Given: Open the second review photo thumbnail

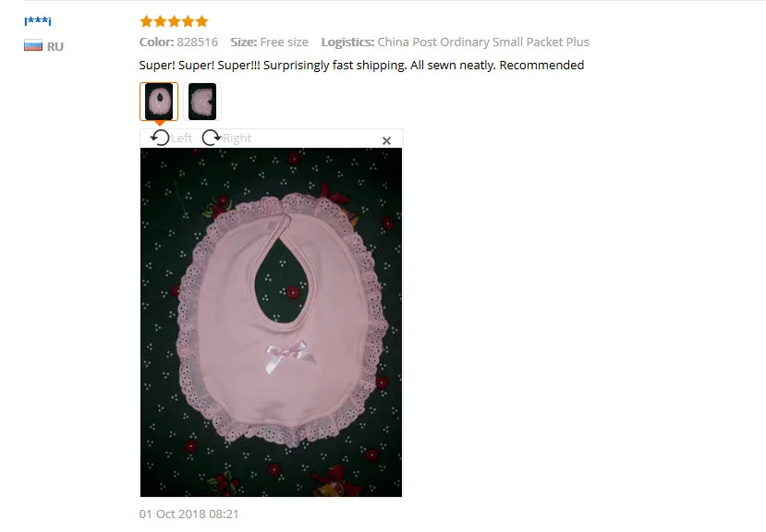Looking at the screenshot, I should pyautogui.click(x=202, y=102).
